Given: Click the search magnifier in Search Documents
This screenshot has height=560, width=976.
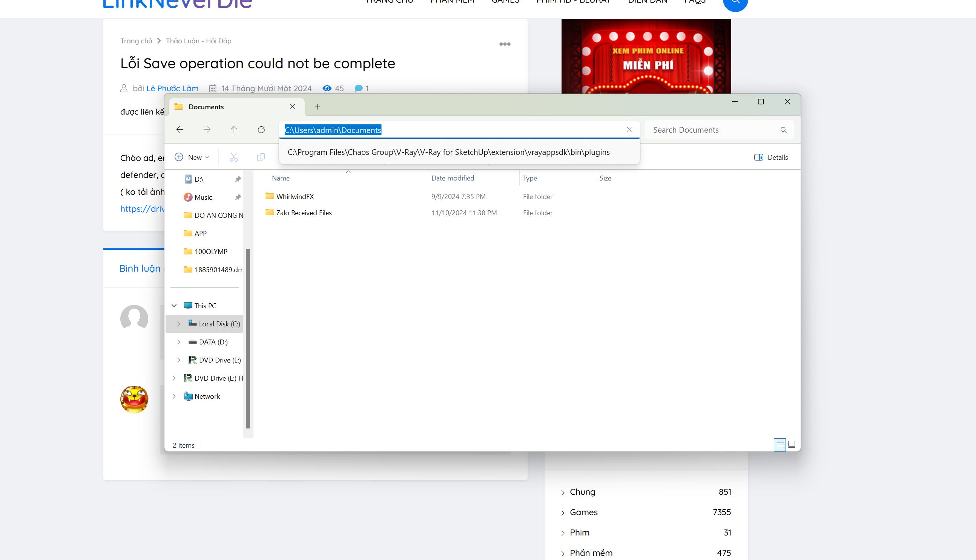Looking at the screenshot, I should tap(783, 130).
